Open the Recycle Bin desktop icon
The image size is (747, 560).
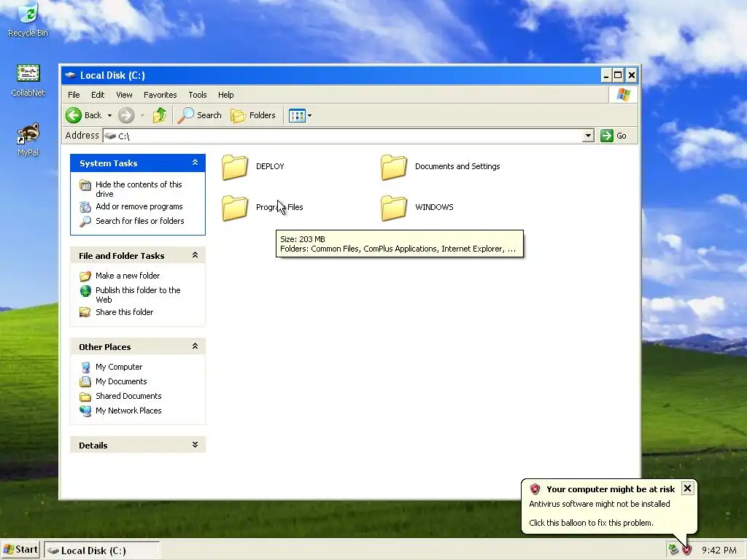(x=28, y=19)
